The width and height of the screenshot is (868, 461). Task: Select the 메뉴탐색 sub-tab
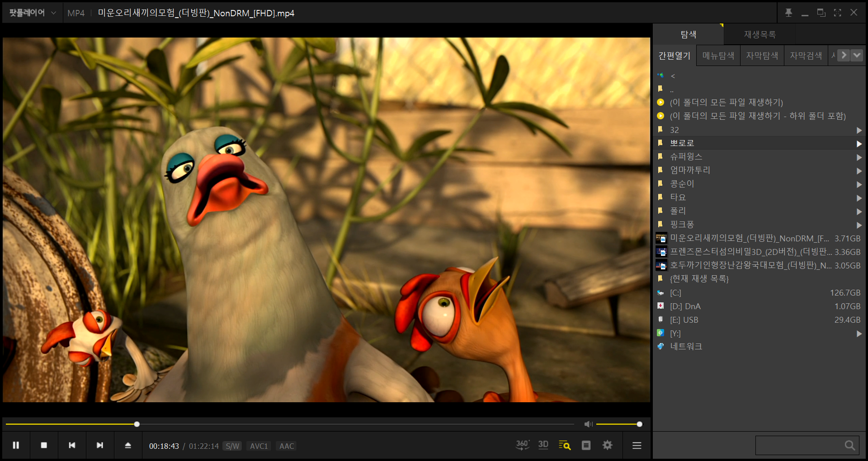pos(718,56)
